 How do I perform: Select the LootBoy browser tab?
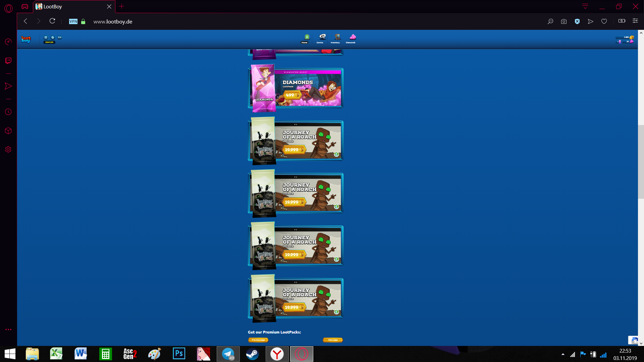[74, 7]
